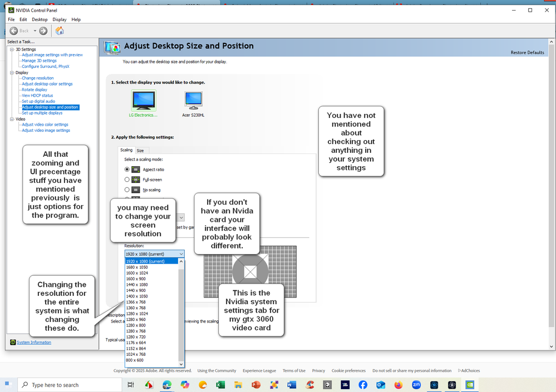Open the Cookie preferences footer link

pyautogui.click(x=348, y=371)
